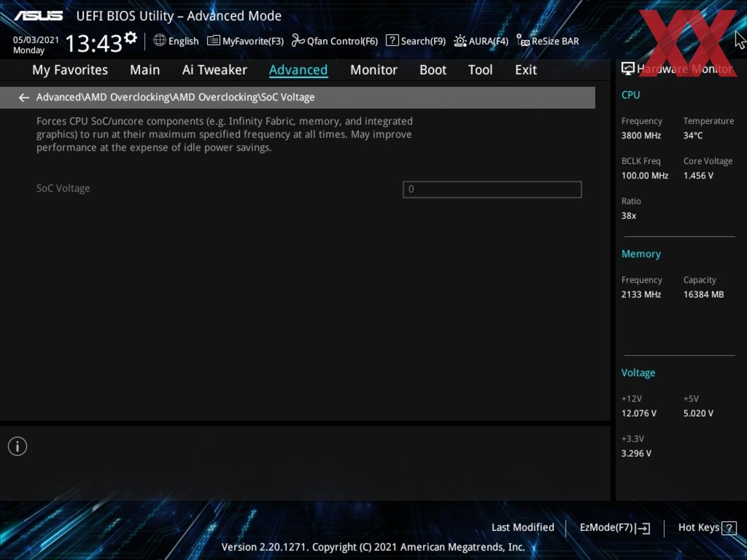Click the 13:43 clock display
Viewport: 747px width, 560px height.
(93, 43)
